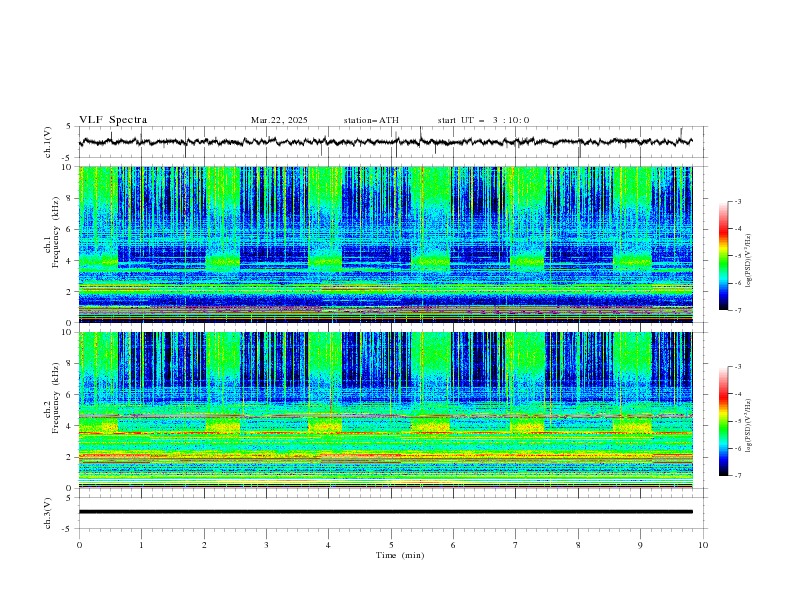Click the "5" minute tick on time axis
792x612 pixels.
[x=391, y=545]
